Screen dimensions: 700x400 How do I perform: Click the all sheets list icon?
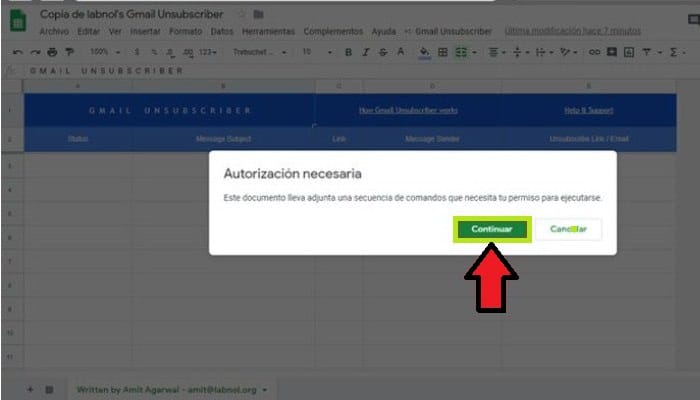[49, 390]
